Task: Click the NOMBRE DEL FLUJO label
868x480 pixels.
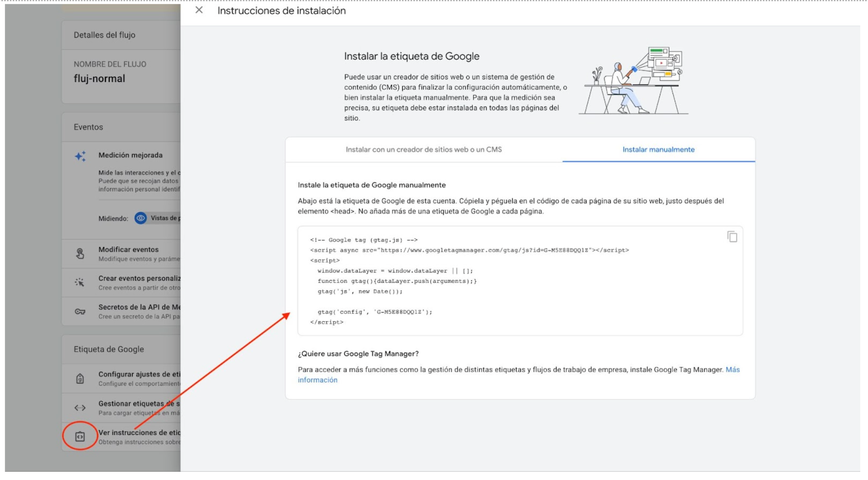Action: pos(110,64)
